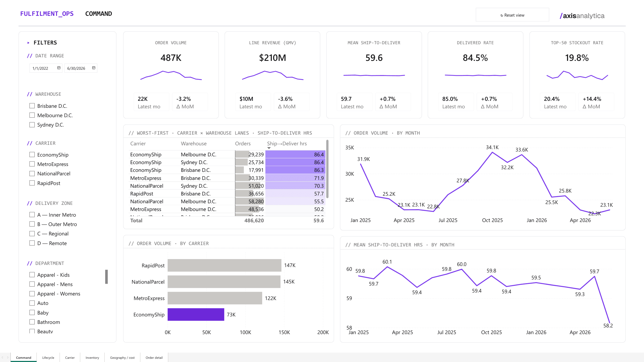Click the start date field 1/1/2022
Viewport: 644px width, 362px height.
46,68
